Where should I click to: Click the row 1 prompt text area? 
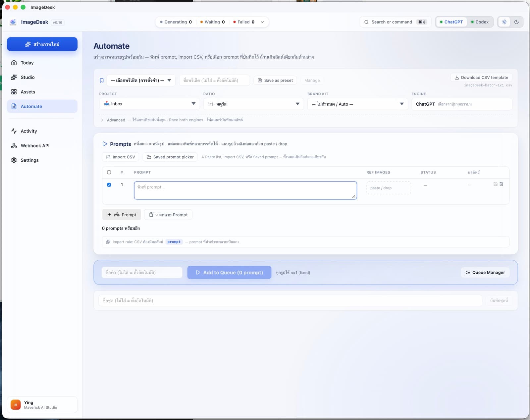245,190
